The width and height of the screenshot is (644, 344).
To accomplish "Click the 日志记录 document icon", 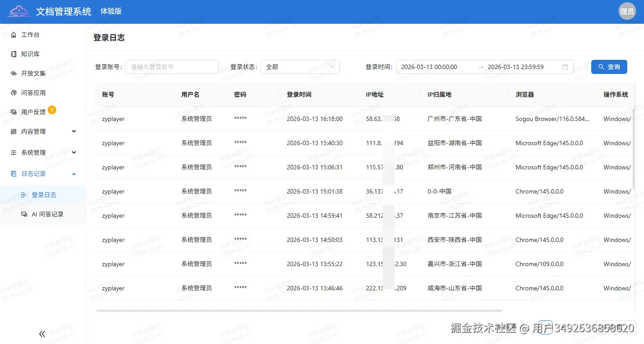I will click(14, 174).
